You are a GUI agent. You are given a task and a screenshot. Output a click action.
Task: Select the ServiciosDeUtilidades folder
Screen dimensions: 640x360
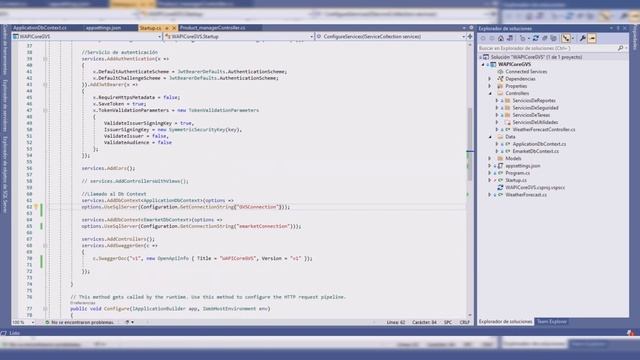tap(535, 122)
